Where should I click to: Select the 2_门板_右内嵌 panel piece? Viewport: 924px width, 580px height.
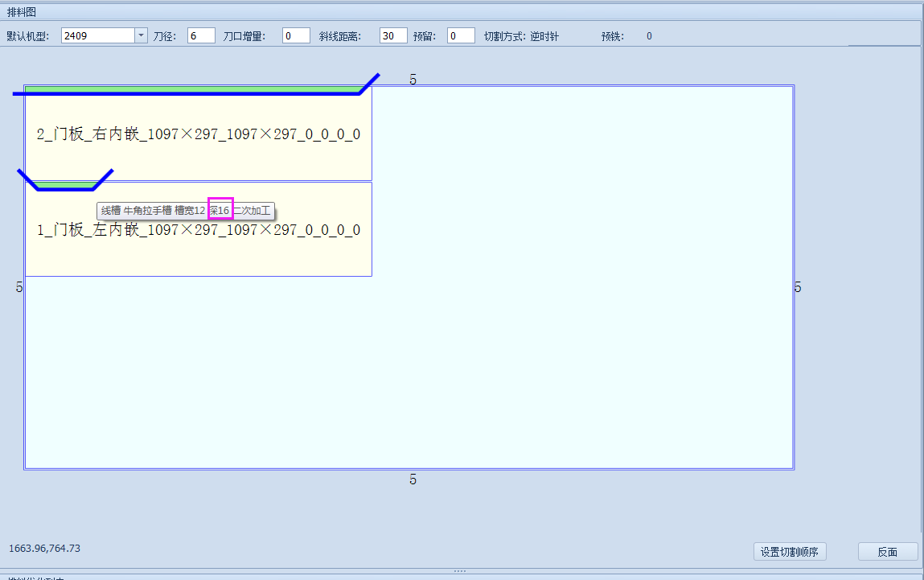click(x=198, y=134)
